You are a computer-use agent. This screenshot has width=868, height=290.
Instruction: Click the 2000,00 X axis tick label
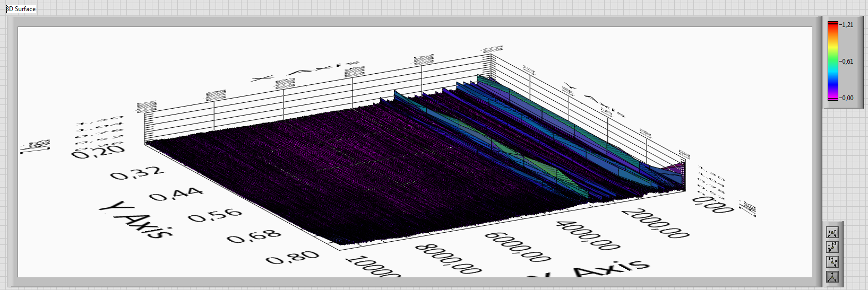coord(656,223)
